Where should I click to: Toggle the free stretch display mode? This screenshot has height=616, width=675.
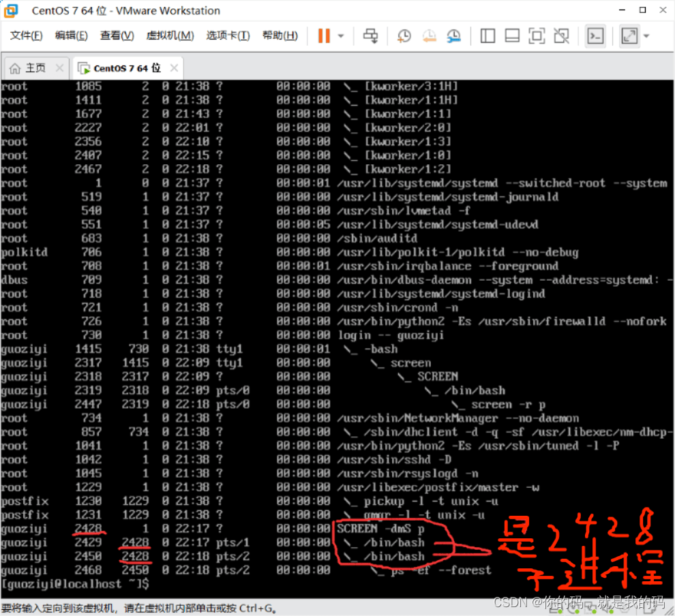pyautogui.click(x=629, y=35)
